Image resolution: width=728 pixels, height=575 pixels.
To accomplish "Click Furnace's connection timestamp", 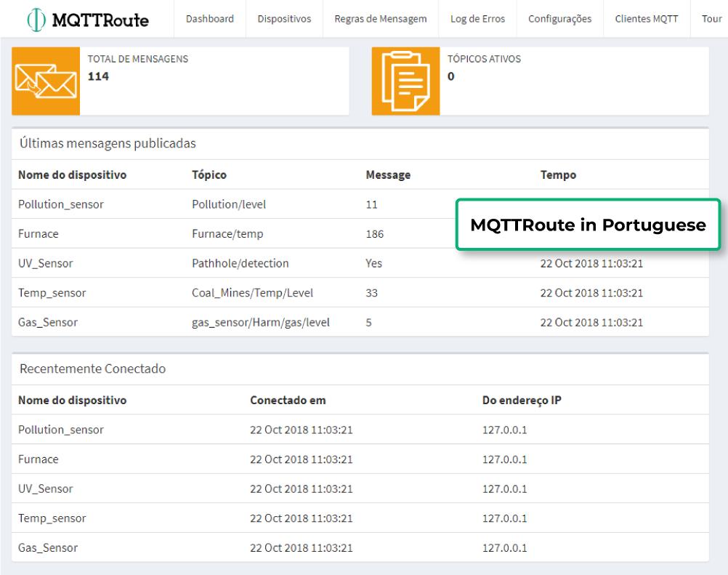I will pos(302,459).
